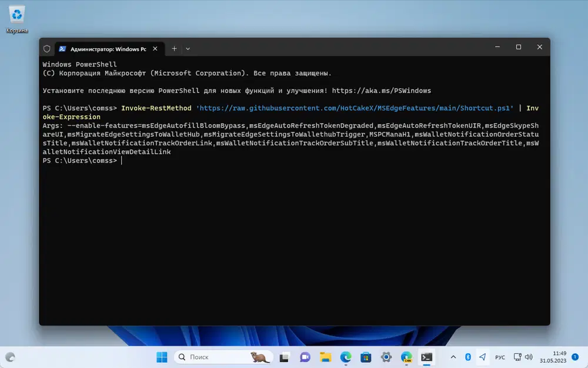Click the Args: --enable-features output text
Image resolution: width=588 pixels, height=368 pixels.
(x=290, y=138)
